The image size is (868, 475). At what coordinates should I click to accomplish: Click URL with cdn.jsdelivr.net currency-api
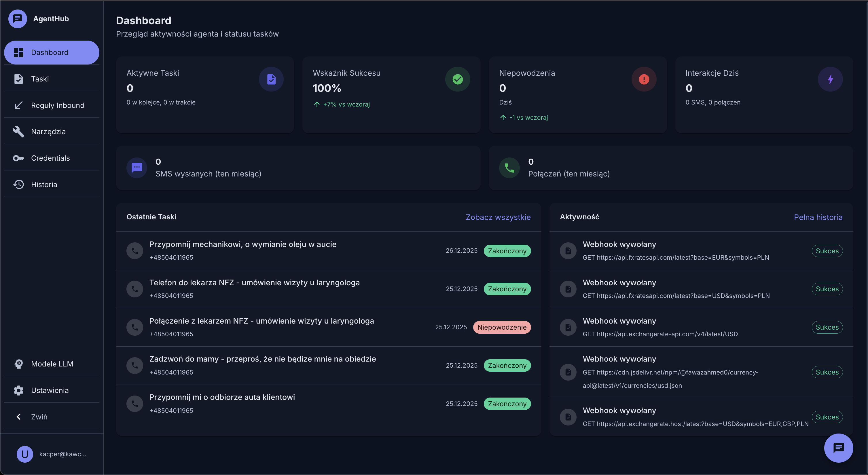[x=670, y=379]
